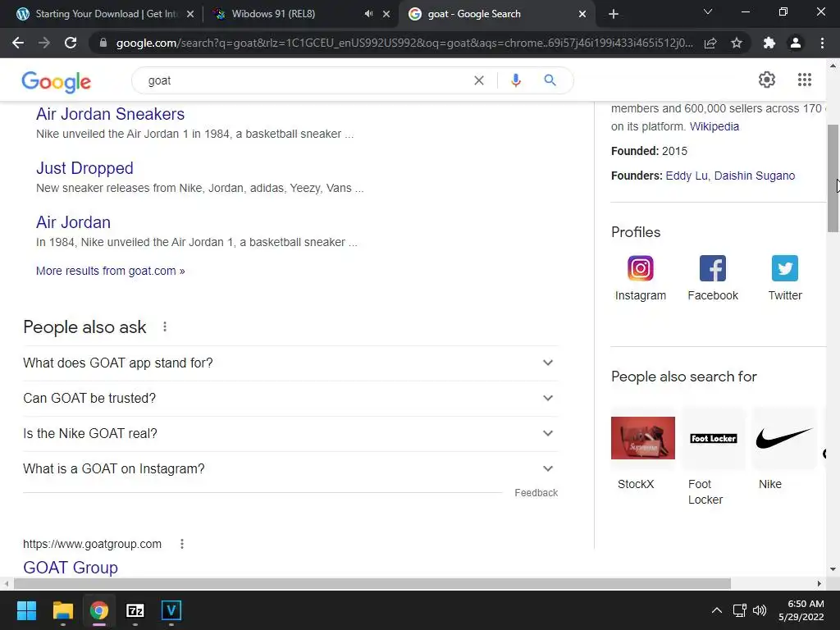Screen dimensions: 840x630
Task: Open the Google apps grid
Action: click(x=805, y=80)
